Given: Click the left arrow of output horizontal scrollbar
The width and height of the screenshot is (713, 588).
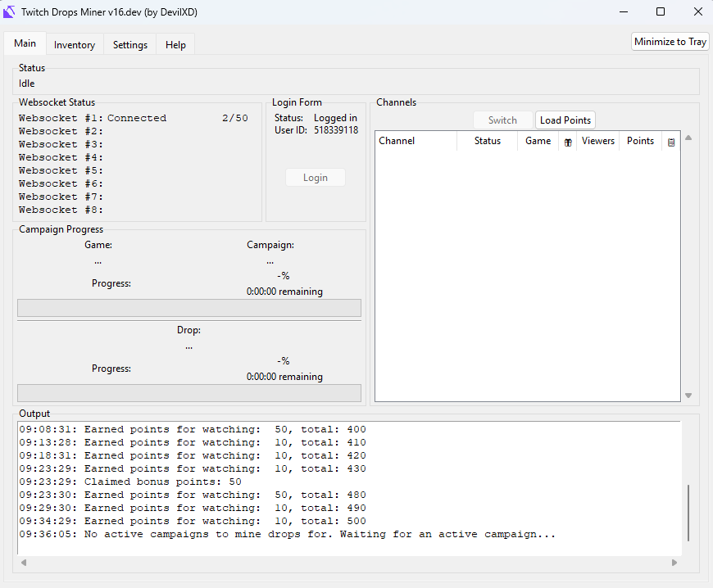Looking at the screenshot, I should coord(23,563).
